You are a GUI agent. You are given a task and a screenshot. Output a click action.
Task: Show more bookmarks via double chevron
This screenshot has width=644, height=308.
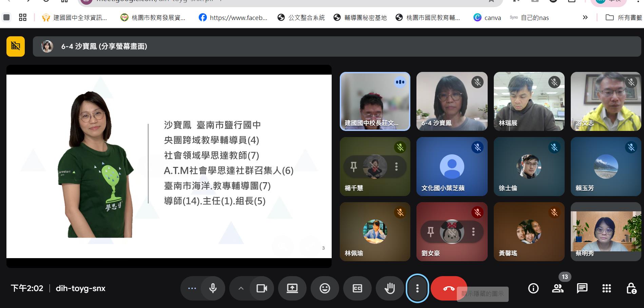pos(585,17)
